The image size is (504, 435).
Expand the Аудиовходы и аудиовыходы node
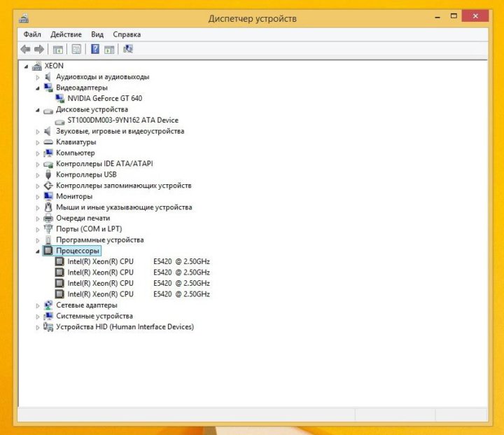pos(38,77)
